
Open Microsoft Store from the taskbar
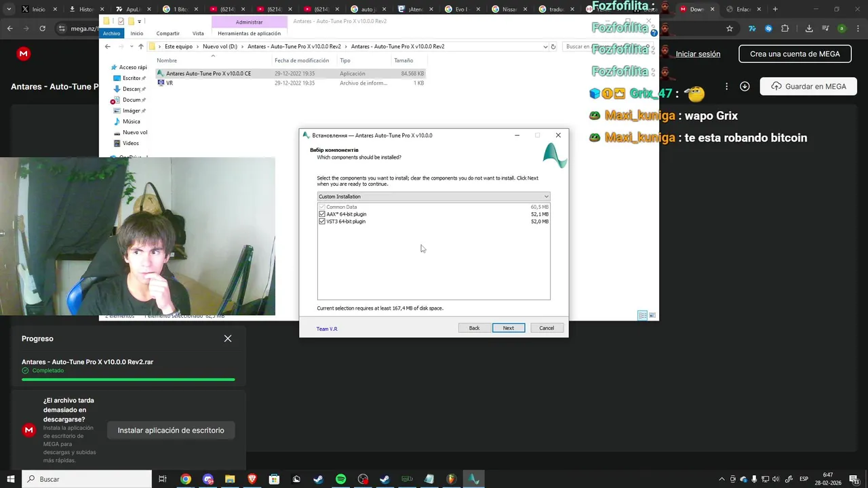coord(274,479)
